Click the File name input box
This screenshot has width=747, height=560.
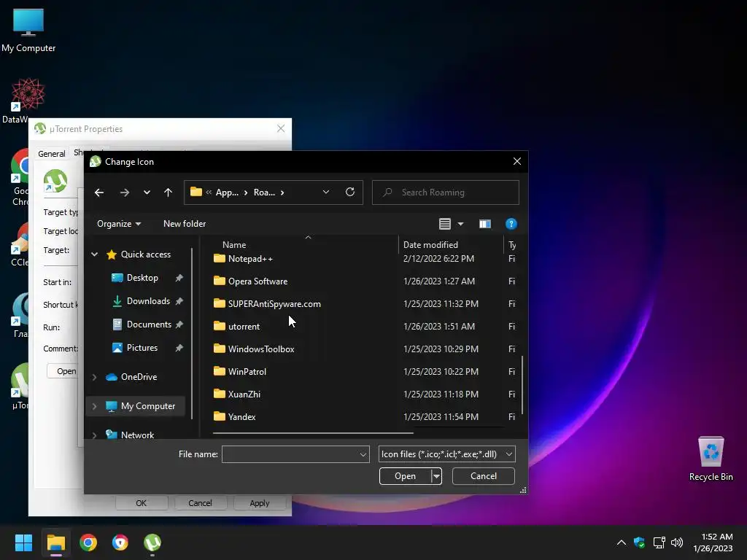295,454
